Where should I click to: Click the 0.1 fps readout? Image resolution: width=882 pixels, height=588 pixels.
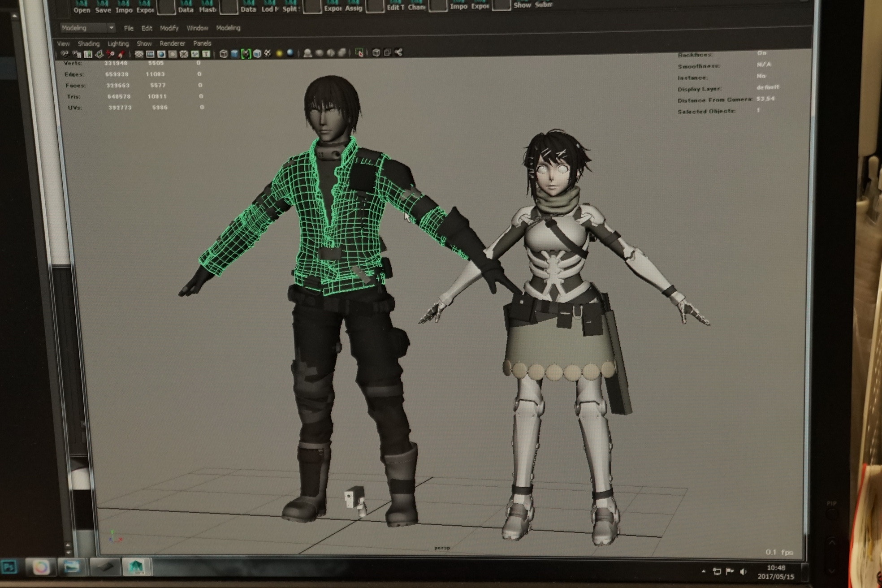point(779,552)
